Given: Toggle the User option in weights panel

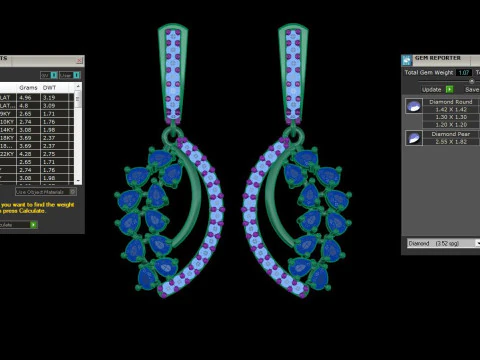Looking at the screenshot, I should click(70, 75).
